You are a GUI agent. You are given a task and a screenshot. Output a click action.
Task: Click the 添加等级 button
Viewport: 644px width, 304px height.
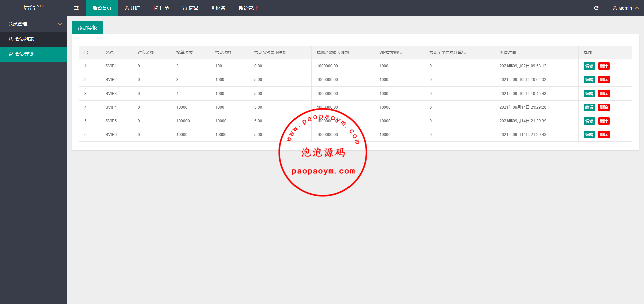[88, 28]
